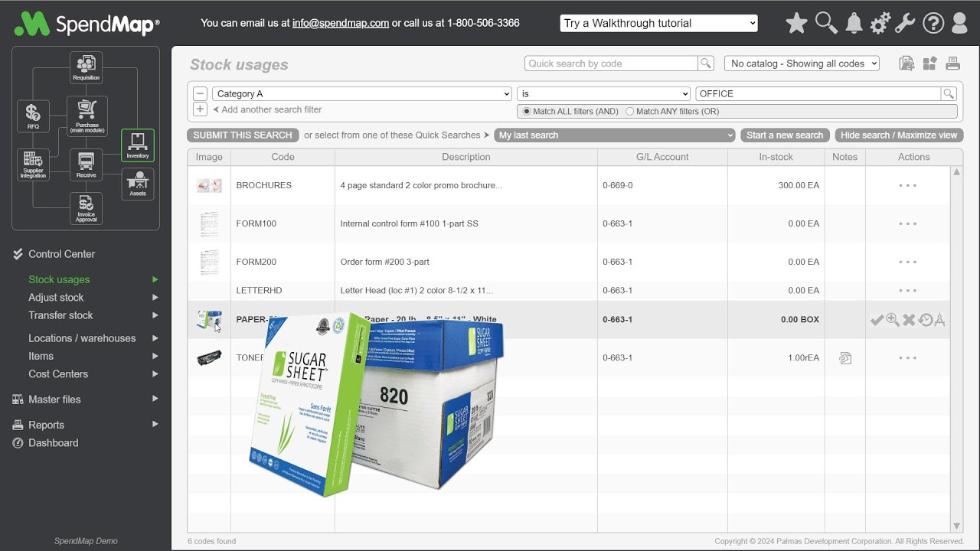Add another search filter with plus button
980x551 pixels.
pyautogui.click(x=200, y=109)
